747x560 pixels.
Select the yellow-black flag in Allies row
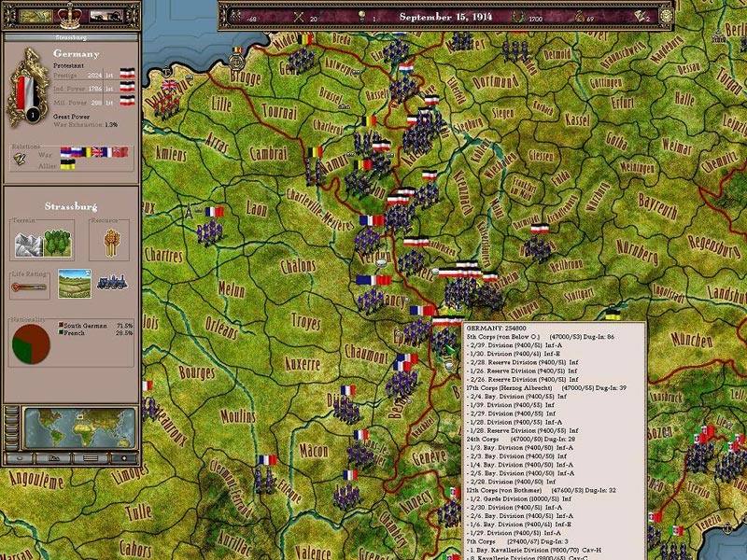[x=67, y=165]
